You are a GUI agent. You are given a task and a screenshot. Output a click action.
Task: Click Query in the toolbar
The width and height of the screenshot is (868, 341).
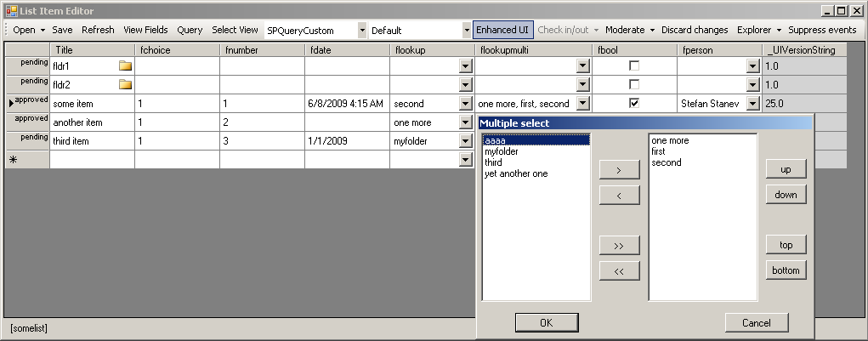[x=190, y=30]
